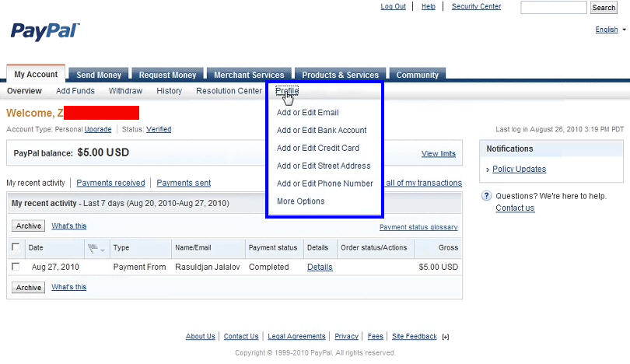Viewport: 630px width, 364px height.
Task: Open the Merchant Services tab
Action: 249,75
